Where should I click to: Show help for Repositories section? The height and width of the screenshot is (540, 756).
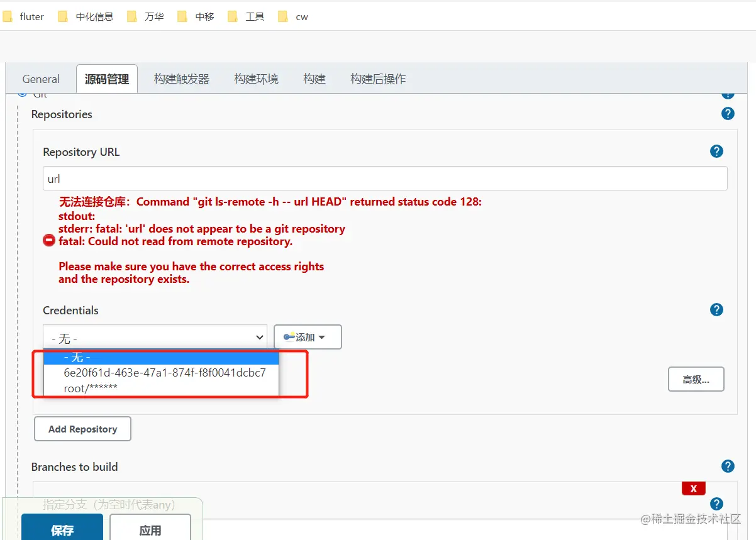point(728,114)
